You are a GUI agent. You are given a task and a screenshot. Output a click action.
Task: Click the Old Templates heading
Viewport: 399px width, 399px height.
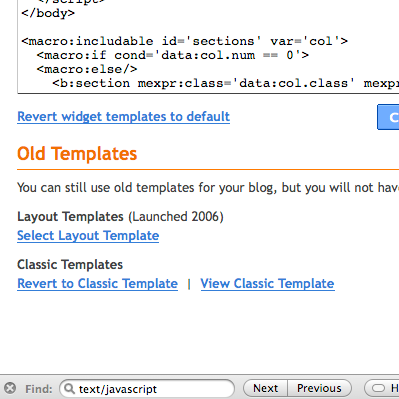[x=77, y=154]
